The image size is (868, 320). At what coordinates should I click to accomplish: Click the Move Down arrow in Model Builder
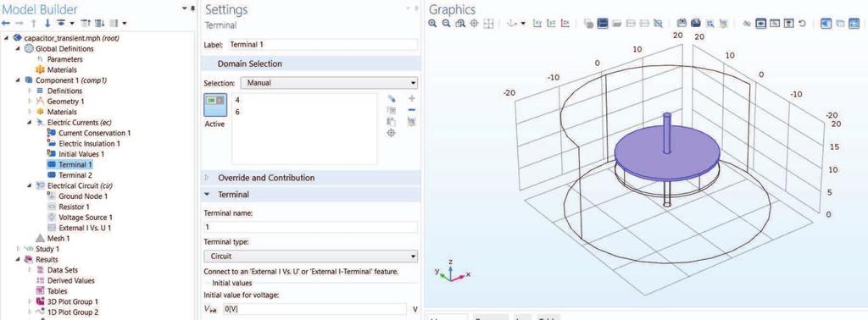pos(47,23)
